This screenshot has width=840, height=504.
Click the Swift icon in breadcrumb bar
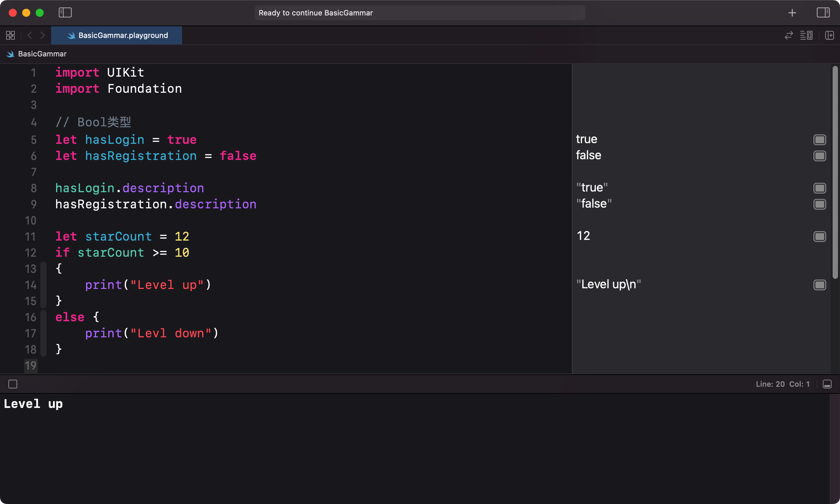10,54
